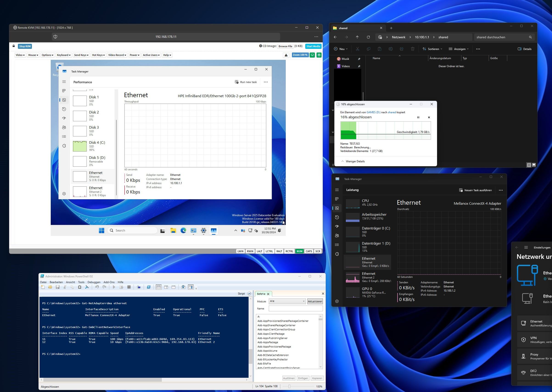This screenshot has width=552, height=392.
Task: Toggle RCTRL key indicator in KVM
Action: [x=289, y=251]
